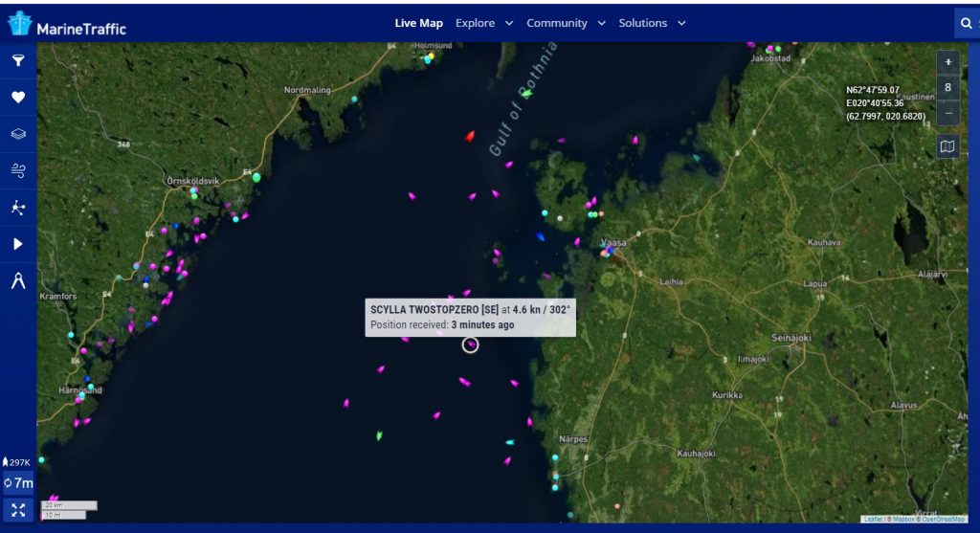Toggle fullscreen map view
The width and height of the screenshot is (980, 533).
(18, 509)
